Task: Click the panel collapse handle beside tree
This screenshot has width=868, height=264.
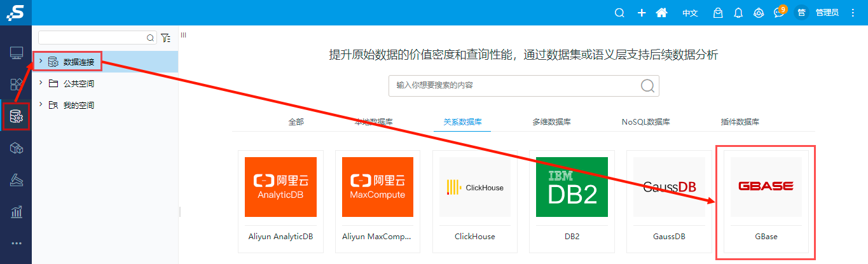Action: click(x=183, y=36)
